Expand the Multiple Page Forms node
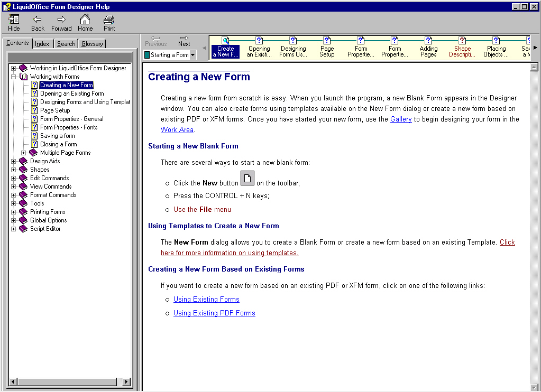 coord(23,153)
